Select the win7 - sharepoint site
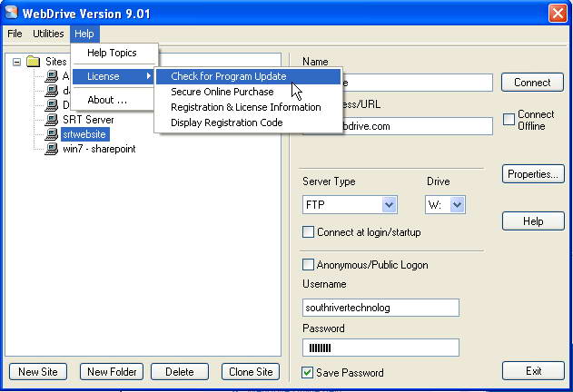 [x=99, y=149]
